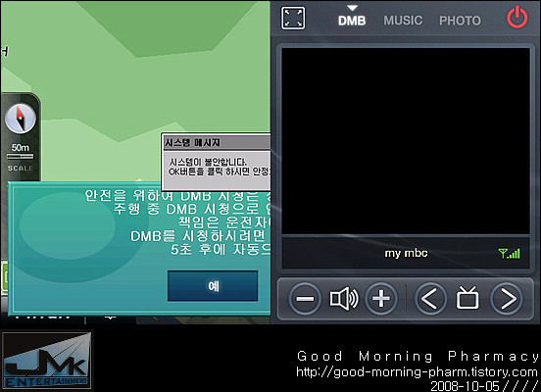Mute sound using the speaker icon
Viewport: 541px width, 392px height.
344,299
